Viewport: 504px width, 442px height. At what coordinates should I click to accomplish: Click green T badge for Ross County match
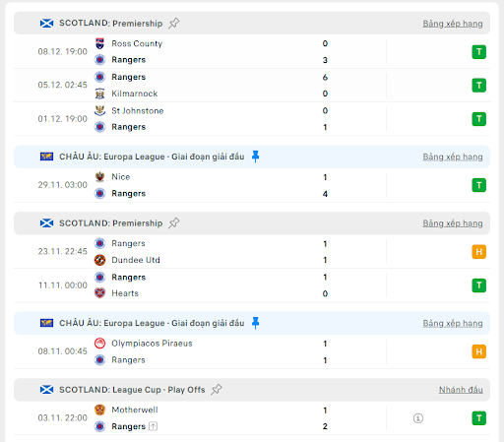pyautogui.click(x=478, y=52)
